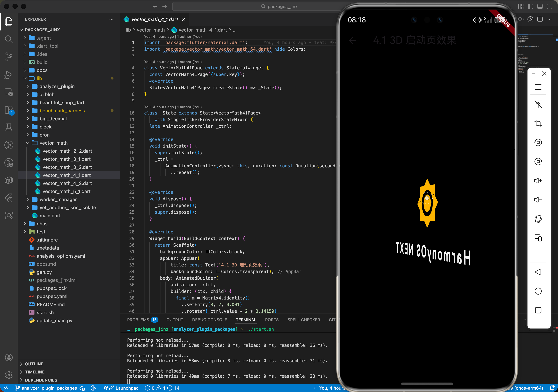Expand the benchmark_harness folder
This screenshot has width=558, height=392.
click(62, 111)
